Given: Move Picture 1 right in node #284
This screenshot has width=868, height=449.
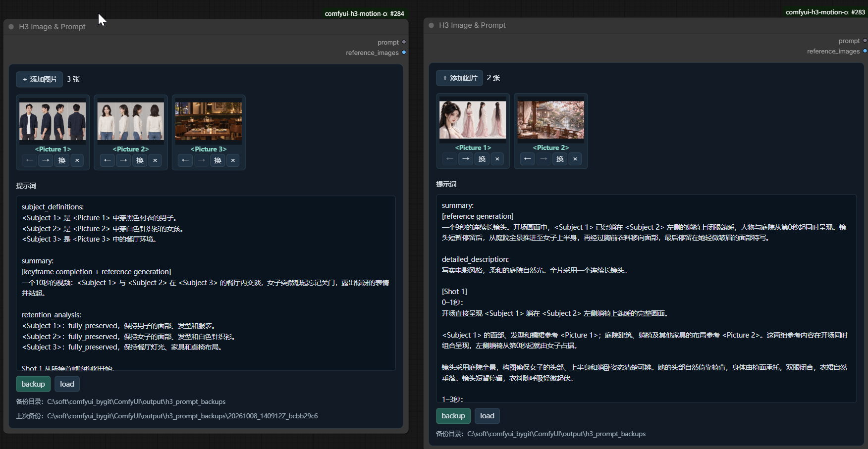Looking at the screenshot, I should click(46, 160).
